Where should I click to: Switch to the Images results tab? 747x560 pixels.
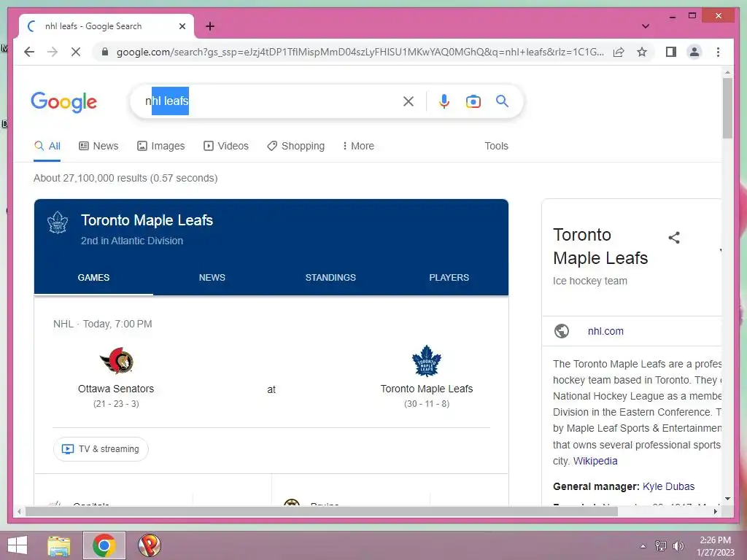161,146
